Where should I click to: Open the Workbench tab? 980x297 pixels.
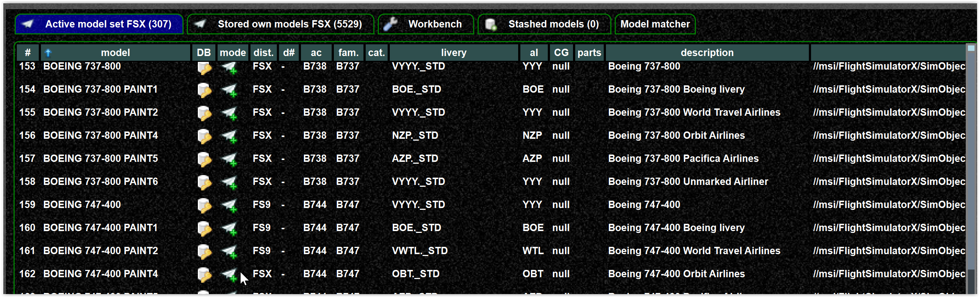pyautogui.click(x=426, y=24)
